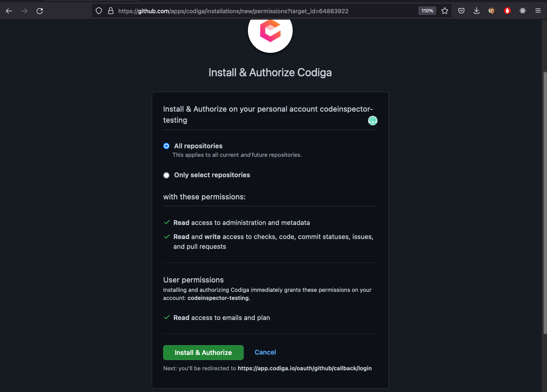The width and height of the screenshot is (547, 392).
Task: Reload the current page
Action: pyautogui.click(x=40, y=11)
